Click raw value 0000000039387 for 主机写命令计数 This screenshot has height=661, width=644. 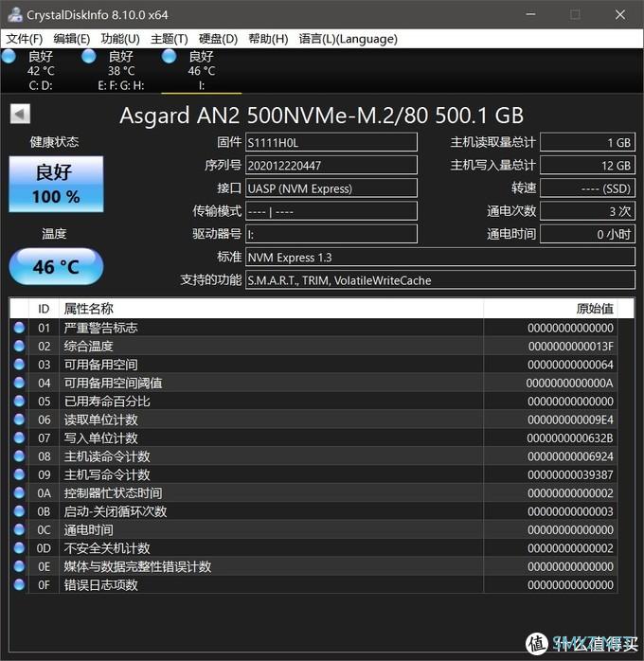(x=571, y=474)
